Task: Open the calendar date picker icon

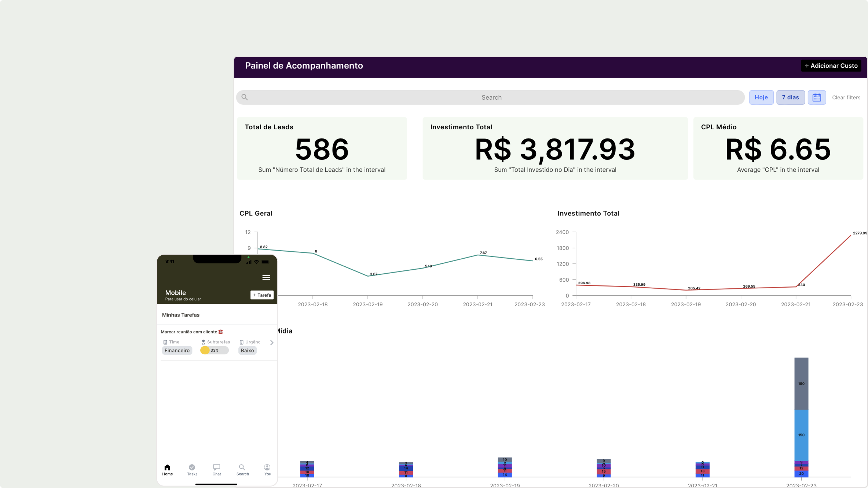Action: tap(816, 97)
